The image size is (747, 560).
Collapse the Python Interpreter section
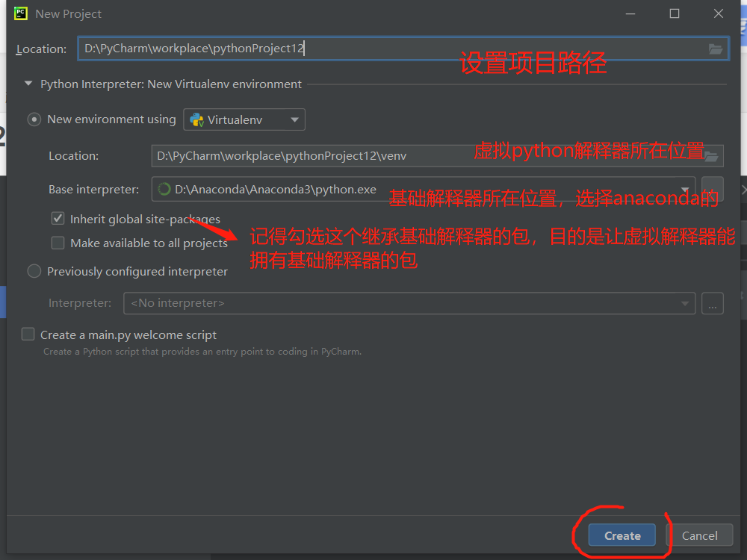[x=28, y=84]
